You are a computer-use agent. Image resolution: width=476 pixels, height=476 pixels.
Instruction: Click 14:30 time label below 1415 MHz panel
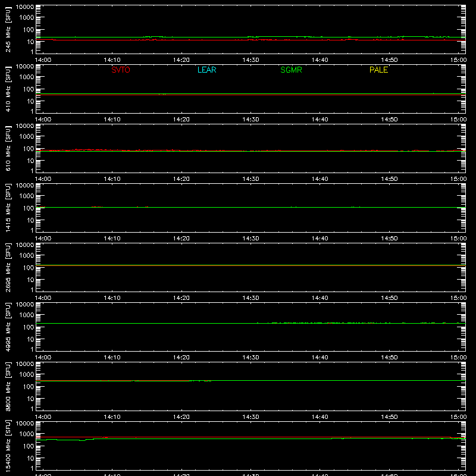(250, 239)
